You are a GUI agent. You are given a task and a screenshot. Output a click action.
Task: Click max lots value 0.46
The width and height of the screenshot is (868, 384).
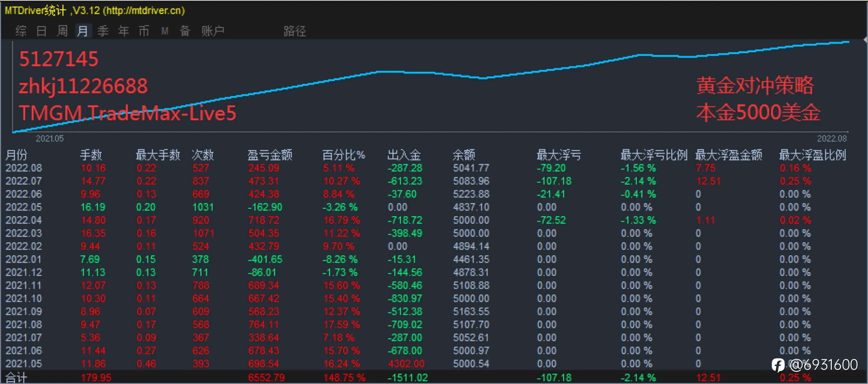[146, 364]
